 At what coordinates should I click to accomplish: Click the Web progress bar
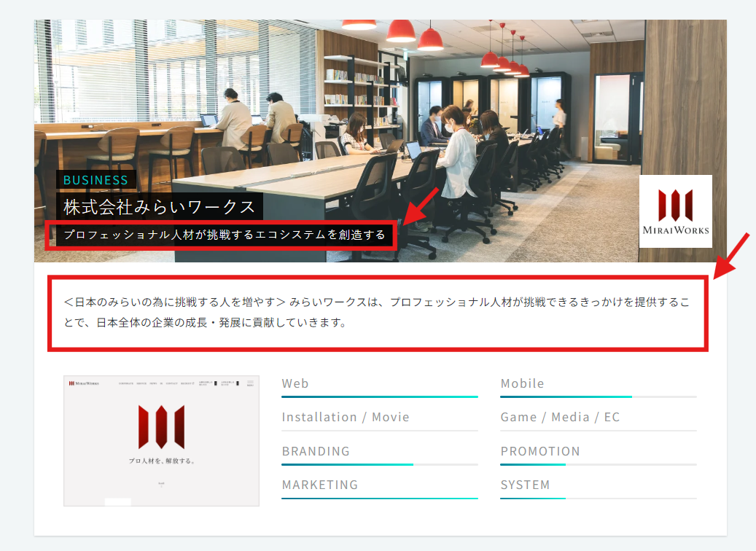pyautogui.click(x=380, y=396)
